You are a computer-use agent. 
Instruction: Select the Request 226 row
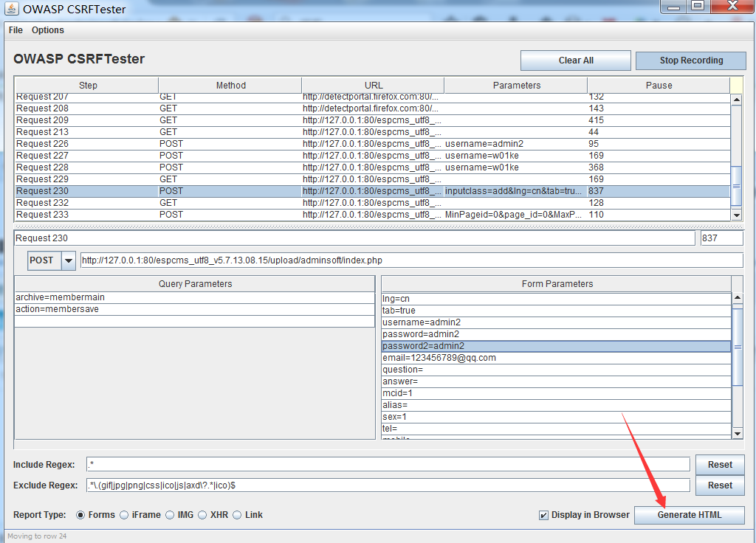(373, 144)
